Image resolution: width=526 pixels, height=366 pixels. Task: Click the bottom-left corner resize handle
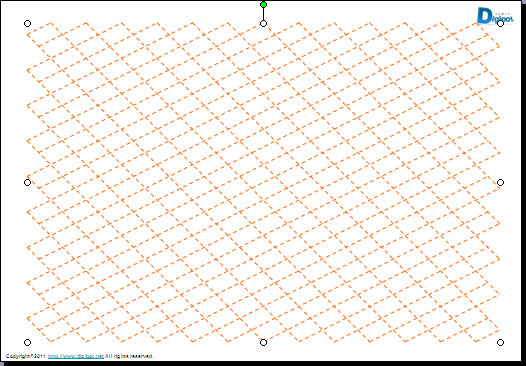click(x=28, y=342)
